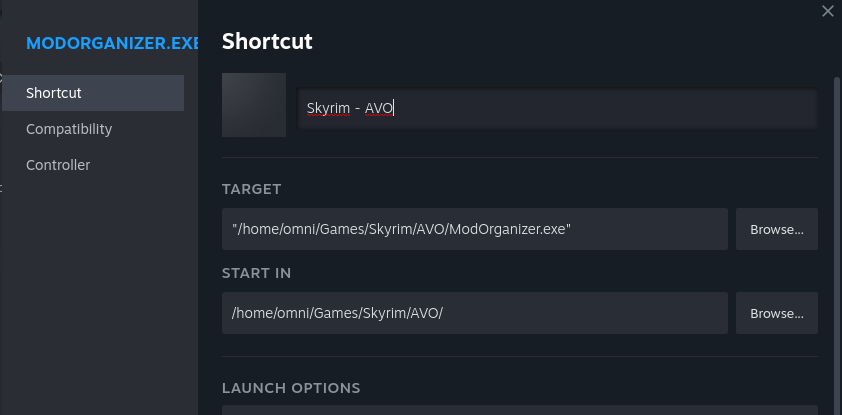Click the MODORGANIZER.EXE title in sidebar
Image resolution: width=842 pixels, height=415 pixels.
pos(112,44)
